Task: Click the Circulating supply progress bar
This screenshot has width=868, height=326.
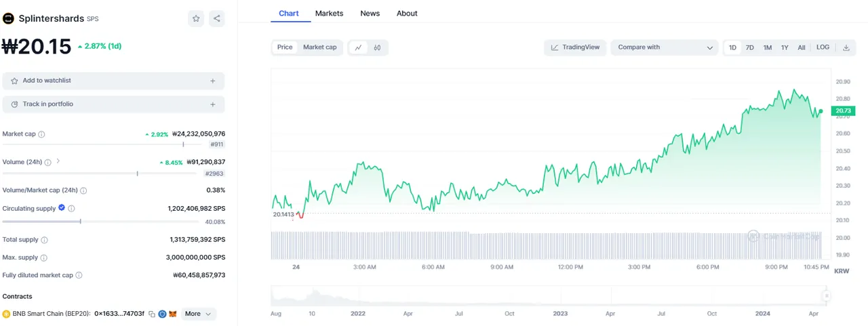Action: [102, 222]
